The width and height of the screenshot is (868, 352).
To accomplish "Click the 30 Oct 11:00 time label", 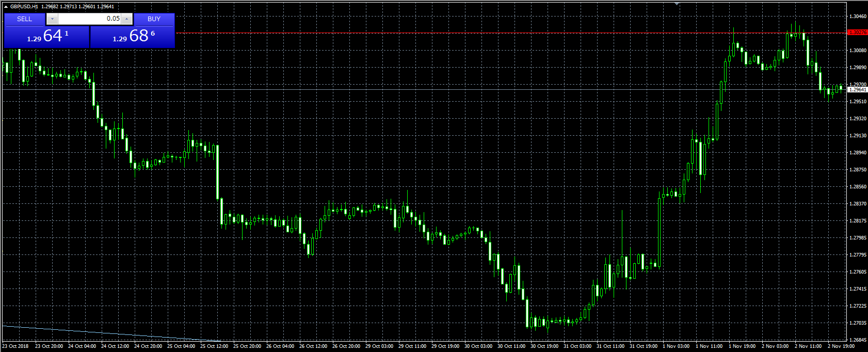I will 511,346.
